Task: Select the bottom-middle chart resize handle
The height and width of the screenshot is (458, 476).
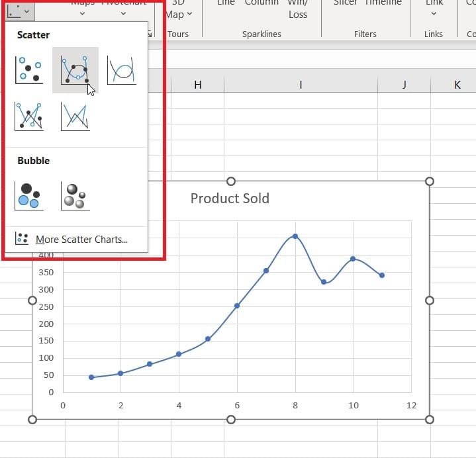Action: coord(231,420)
